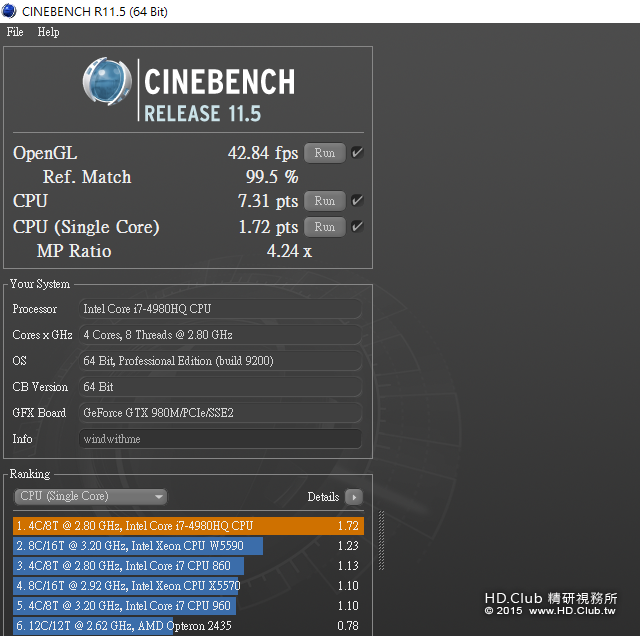Run the CPU benchmark
The image size is (640, 636).
pos(325,201)
